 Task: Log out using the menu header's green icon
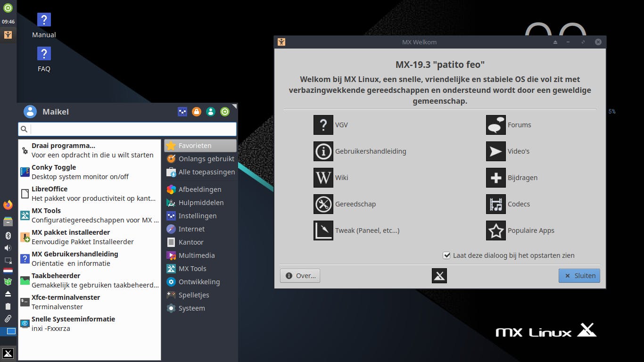pos(225,112)
